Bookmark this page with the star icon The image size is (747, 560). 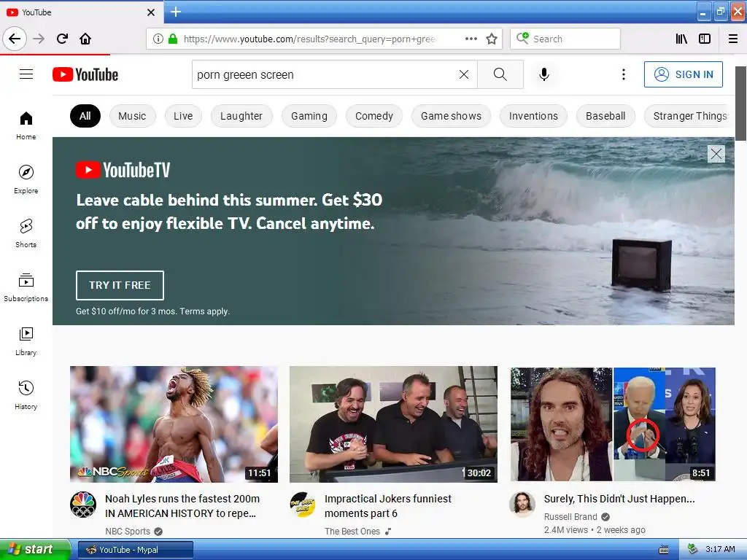click(x=492, y=39)
